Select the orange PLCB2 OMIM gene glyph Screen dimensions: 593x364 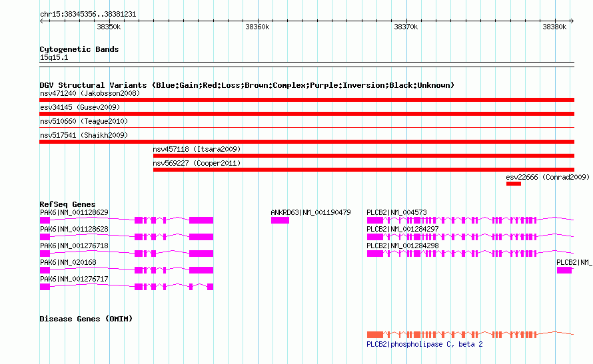tap(470, 335)
